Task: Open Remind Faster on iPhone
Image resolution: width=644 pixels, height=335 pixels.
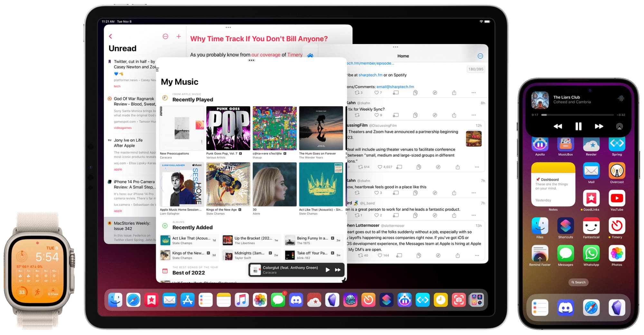Action: [x=540, y=253]
